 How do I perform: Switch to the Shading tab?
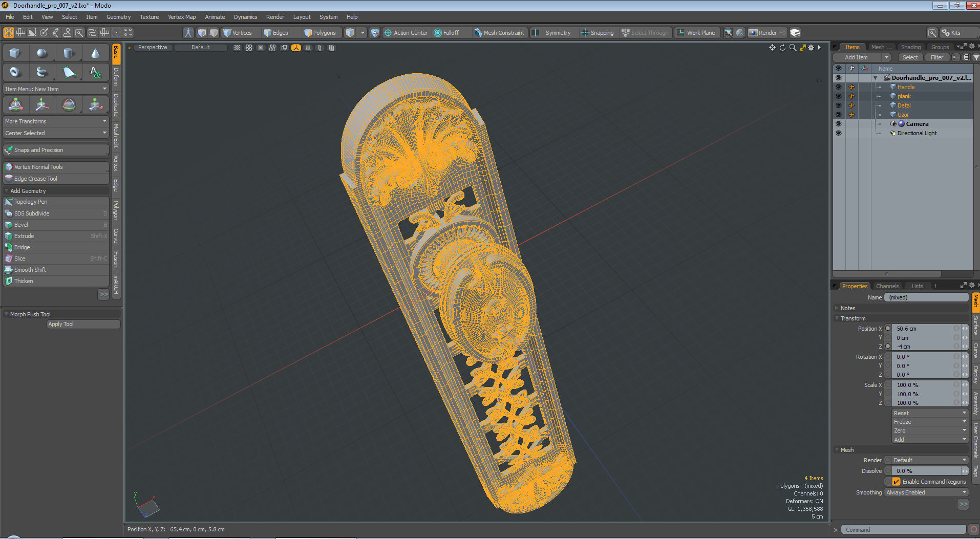(x=911, y=47)
